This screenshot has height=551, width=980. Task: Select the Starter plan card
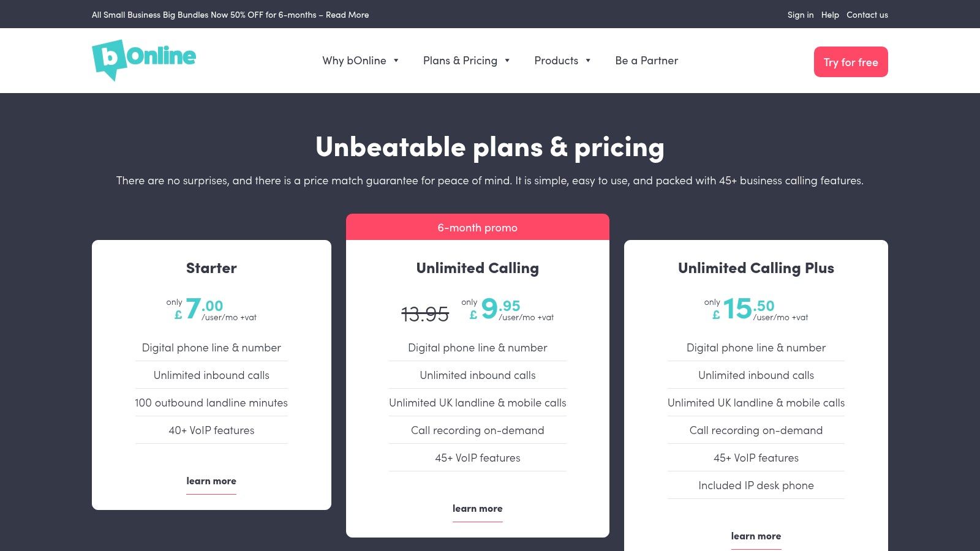(x=211, y=374)
